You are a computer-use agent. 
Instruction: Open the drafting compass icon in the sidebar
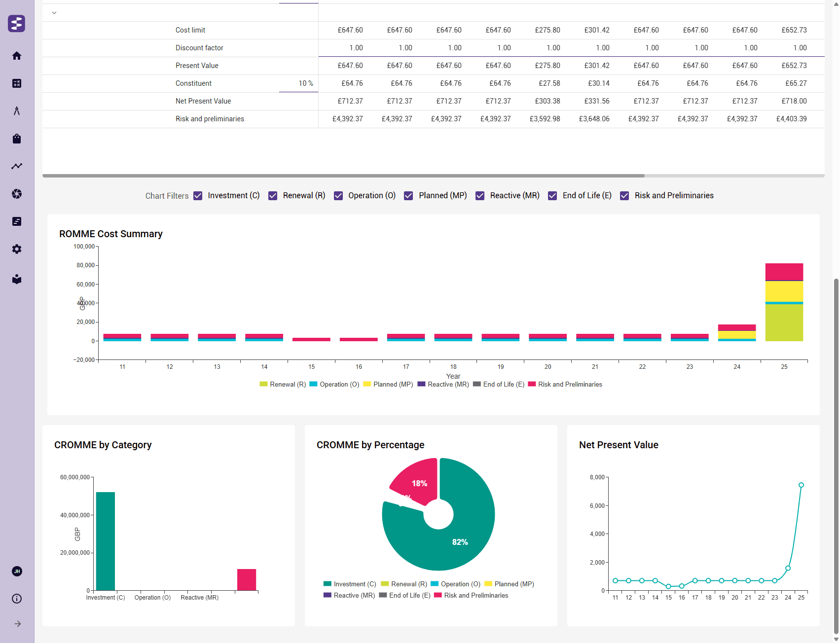(x=17, y=111)
